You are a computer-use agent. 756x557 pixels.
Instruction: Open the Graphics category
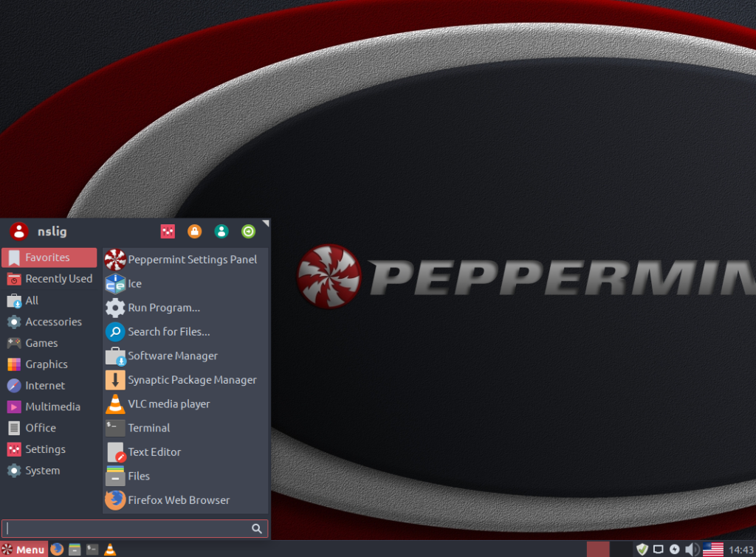tap(49, 364)
